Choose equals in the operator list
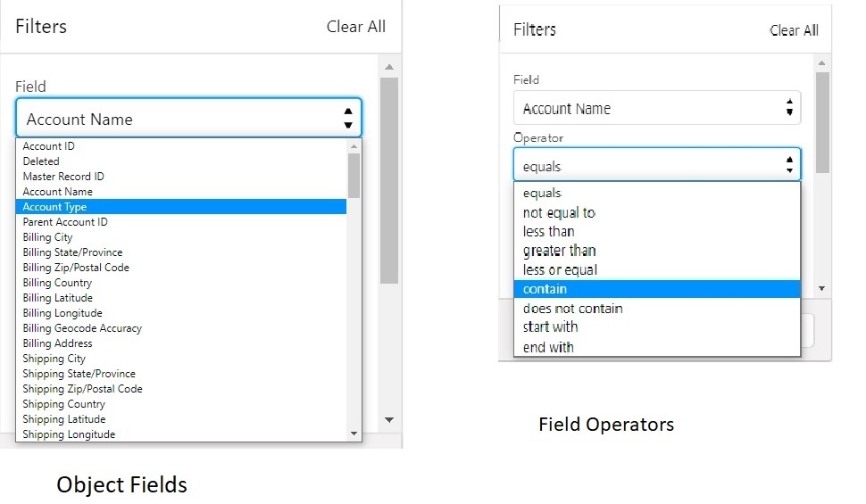The image size is (866, 504). pyautogui.click(x=657, y=194)
